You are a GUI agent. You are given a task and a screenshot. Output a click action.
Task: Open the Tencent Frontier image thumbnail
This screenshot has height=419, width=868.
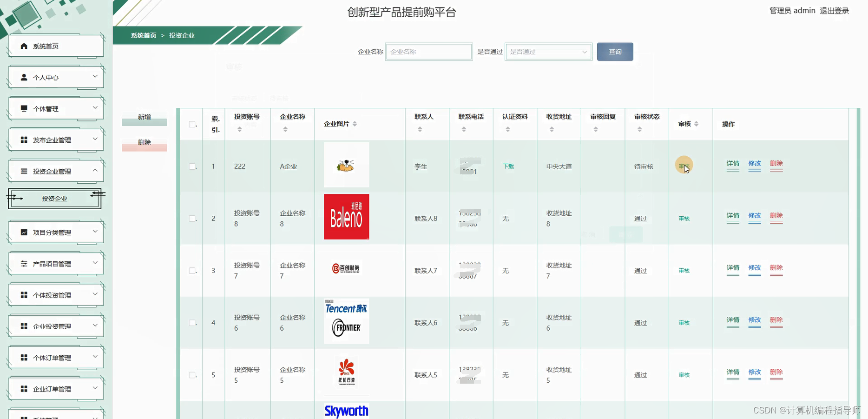(x=346, y=321)
